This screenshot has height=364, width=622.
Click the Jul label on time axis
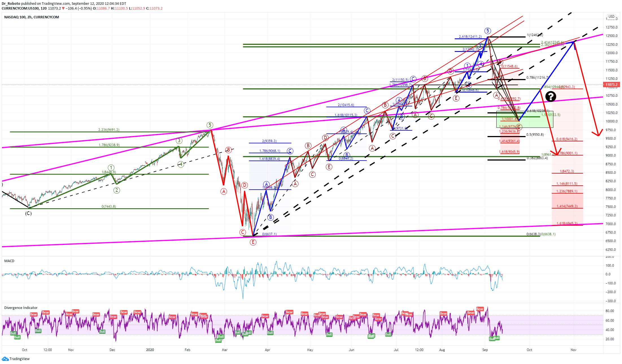(396, 350)
